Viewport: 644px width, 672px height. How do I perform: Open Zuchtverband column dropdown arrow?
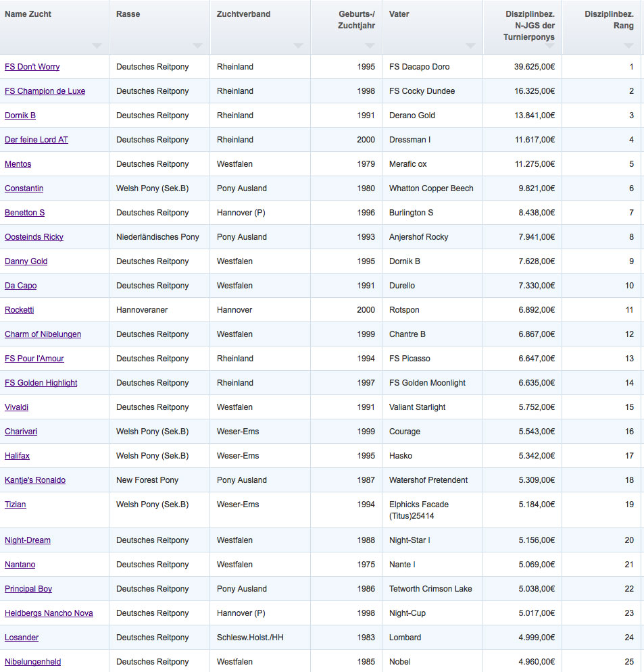coord(299,46)
